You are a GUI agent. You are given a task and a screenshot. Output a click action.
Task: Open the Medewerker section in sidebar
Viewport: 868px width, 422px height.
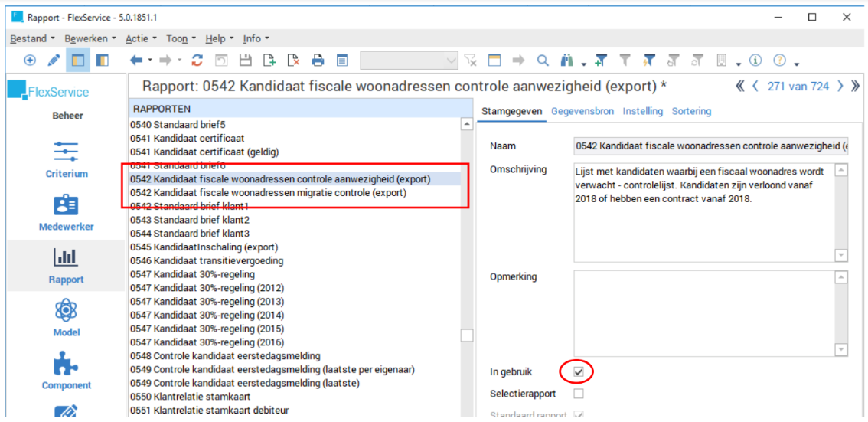(x=67, y=212)
